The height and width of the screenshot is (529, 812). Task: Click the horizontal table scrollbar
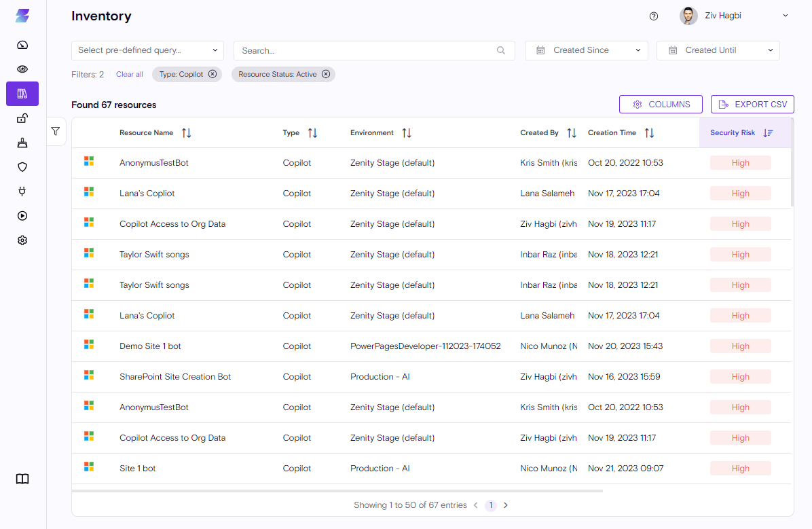click(337, 491)
